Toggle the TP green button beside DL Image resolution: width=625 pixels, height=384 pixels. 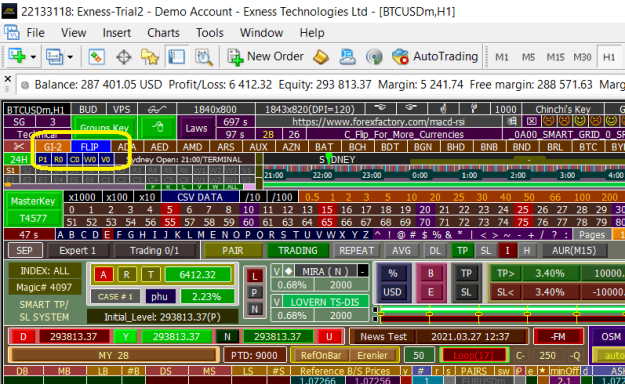tap(462, 250)
